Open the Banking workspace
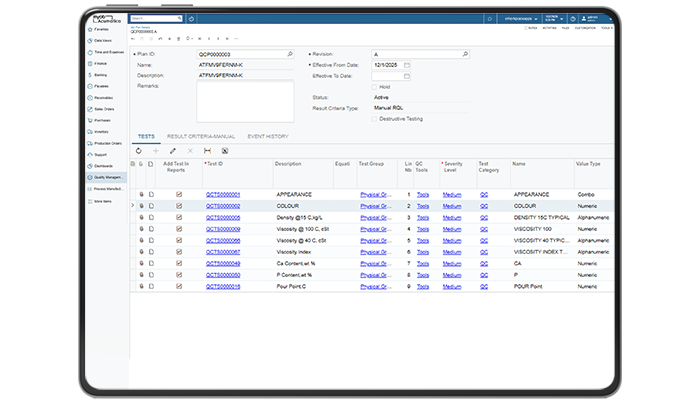The width and height of the screenshot is (700, 403). pos(100,75)
